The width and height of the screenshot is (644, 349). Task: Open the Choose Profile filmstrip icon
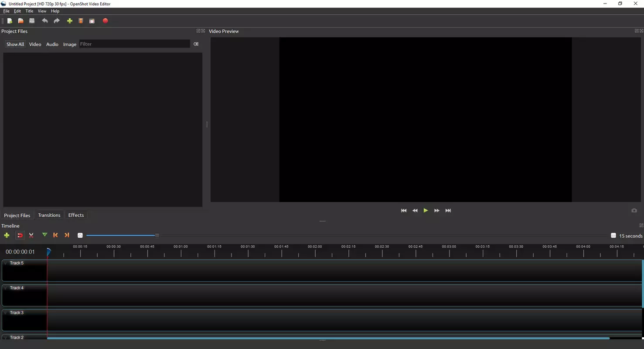click(81, 21)
